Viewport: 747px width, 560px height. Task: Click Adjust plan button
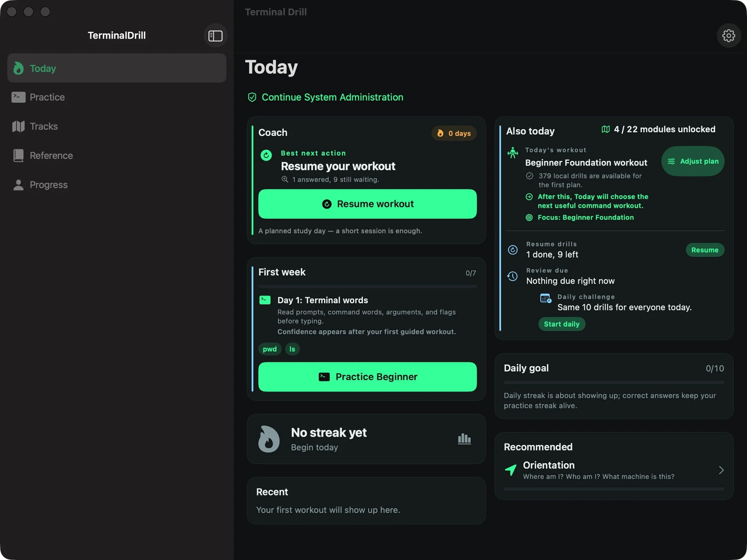coord(693,161)
